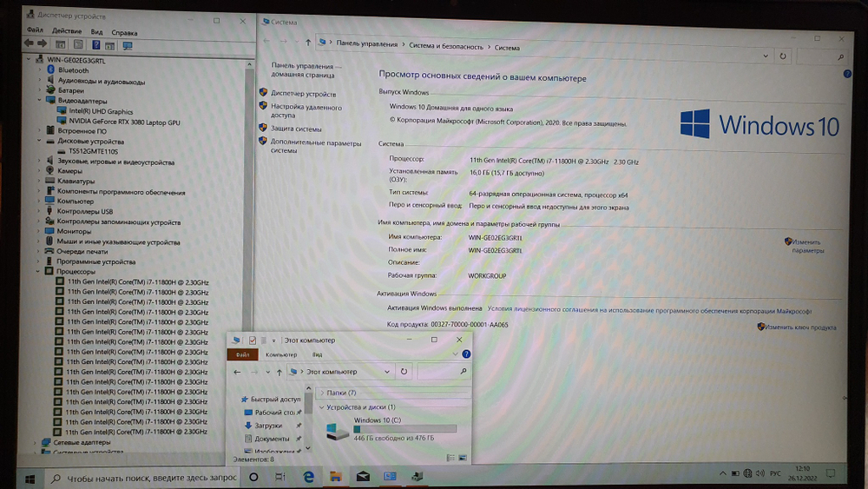This screenshot has height=489, width=868.
Task: Open Диспетчер устройств link in System window
Action: (x=303, y=94)
